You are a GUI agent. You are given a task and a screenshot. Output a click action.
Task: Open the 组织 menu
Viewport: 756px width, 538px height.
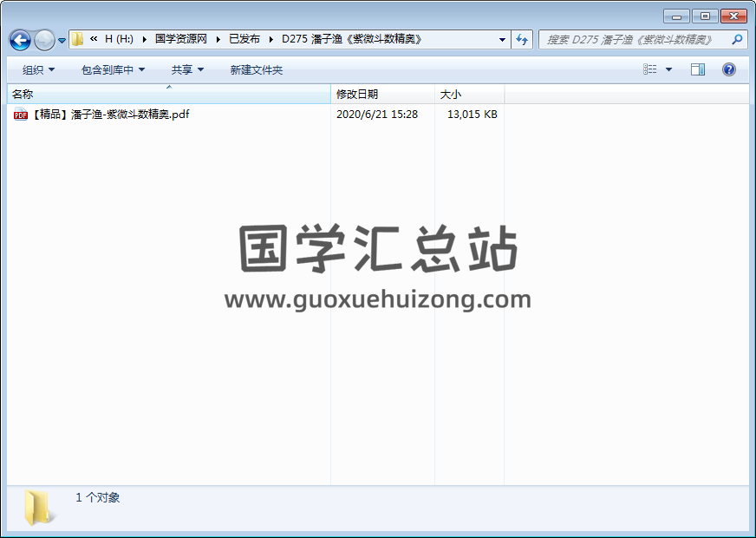coord(38,70)
